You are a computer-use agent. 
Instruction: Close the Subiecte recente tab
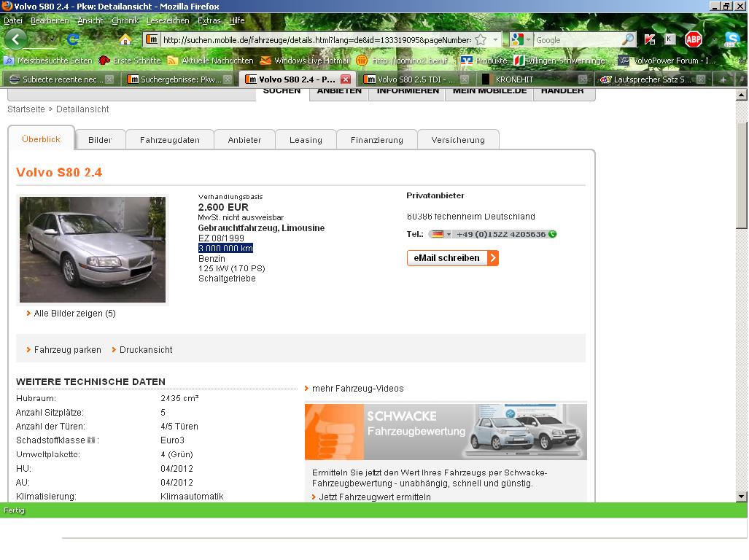pos(109,79)
